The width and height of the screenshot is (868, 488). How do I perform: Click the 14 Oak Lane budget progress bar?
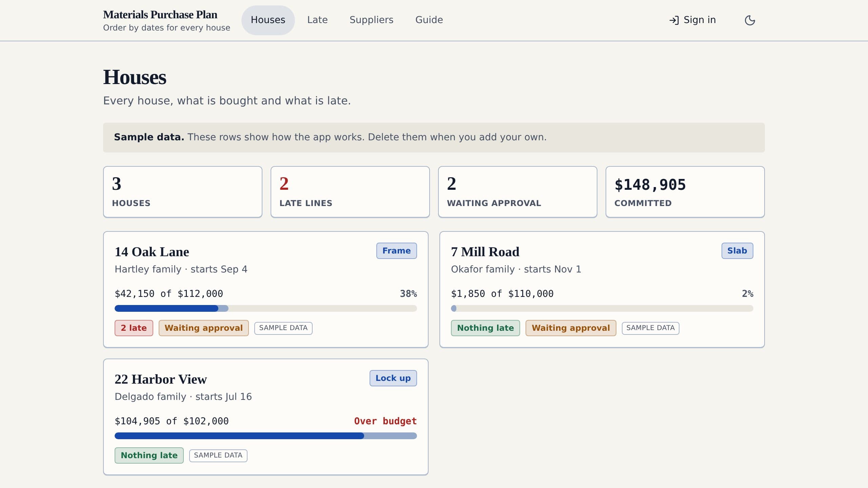(x=265, y=308)
